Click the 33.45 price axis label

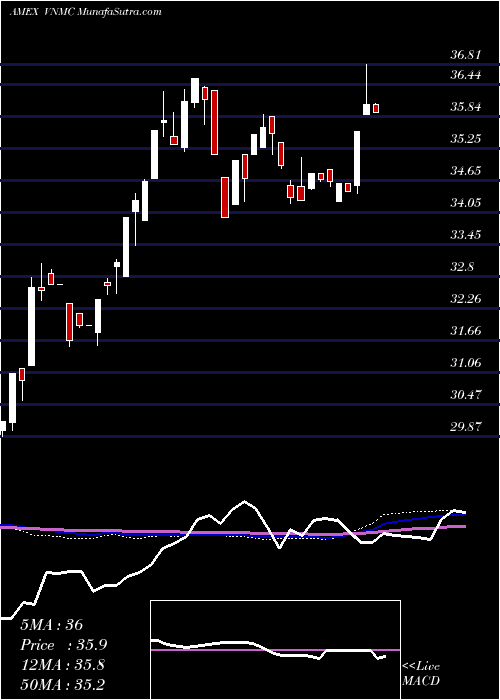click(466, 234)
